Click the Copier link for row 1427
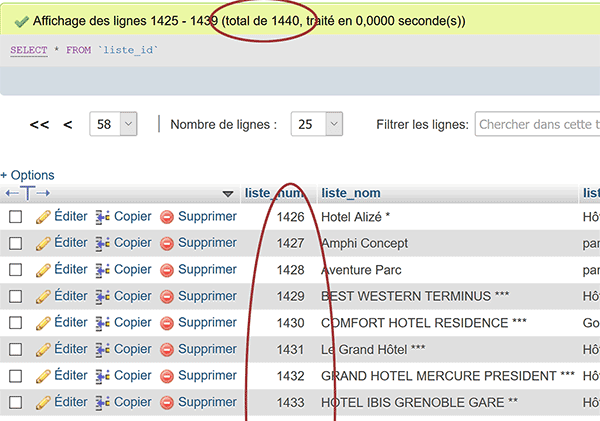 tap(133, 243)
